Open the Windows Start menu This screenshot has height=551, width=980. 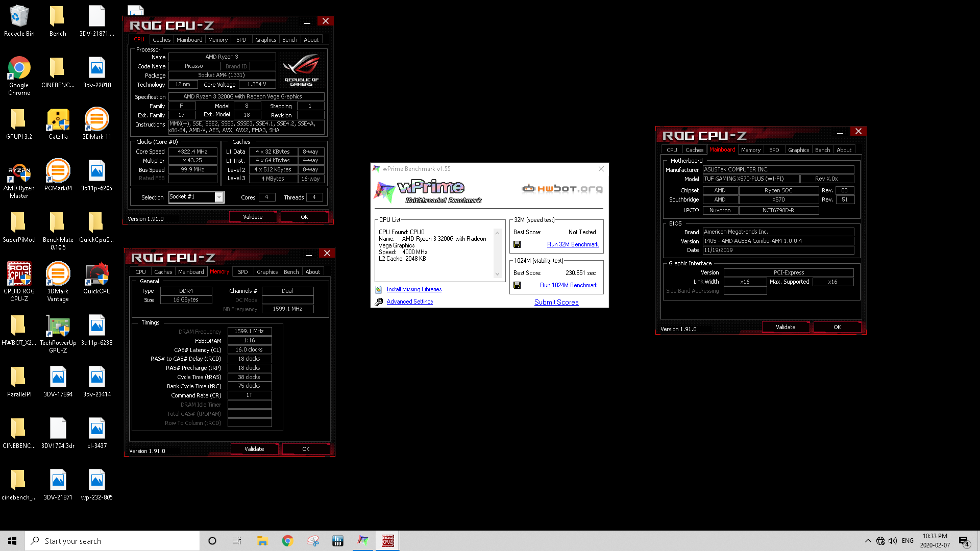click(x=12, y=541)
